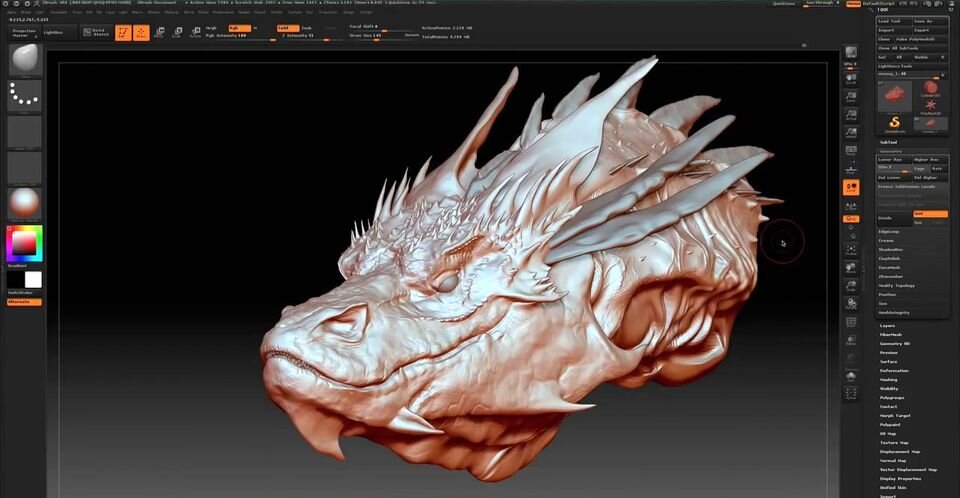
Task: Toggle the Smt option beside Divide
Action: click(931, 214)
